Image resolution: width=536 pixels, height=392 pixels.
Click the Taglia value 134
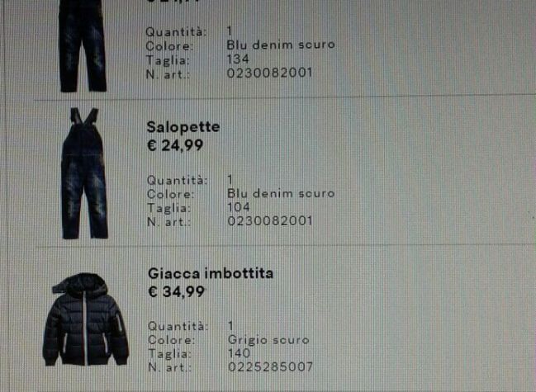(238, 59)
